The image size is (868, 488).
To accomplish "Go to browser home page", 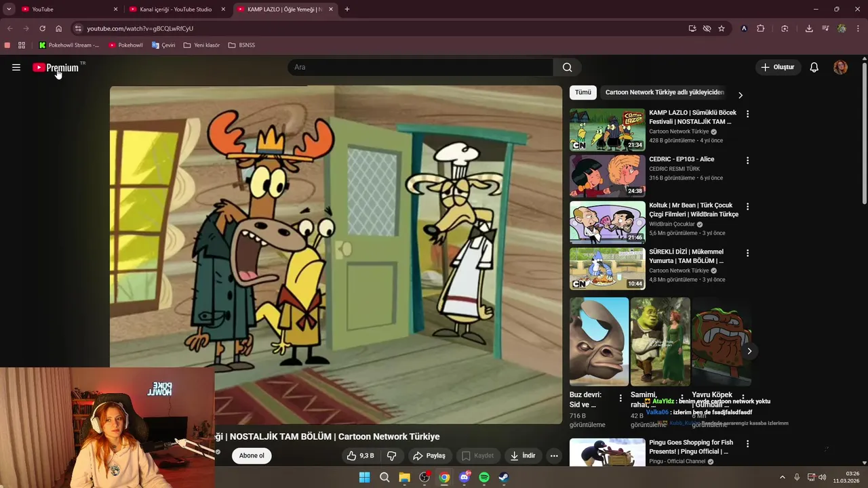I will tap(58, 28).
